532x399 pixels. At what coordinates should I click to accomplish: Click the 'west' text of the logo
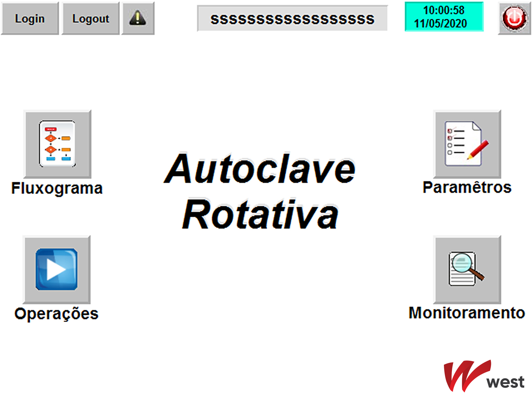coord(505,382)
